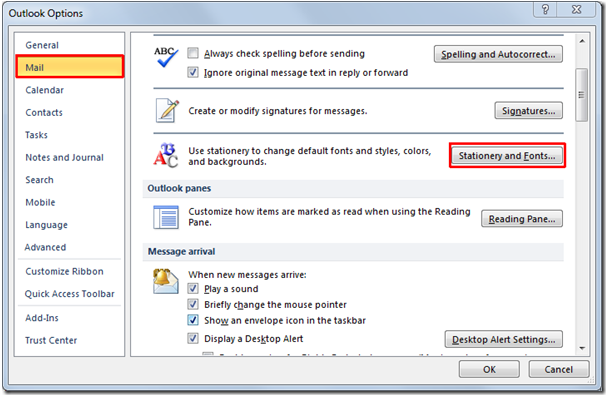Click the stationery ABC fonts icon
Image resolution: width=606 pixels, height=395 pixels.
point(165,155)
